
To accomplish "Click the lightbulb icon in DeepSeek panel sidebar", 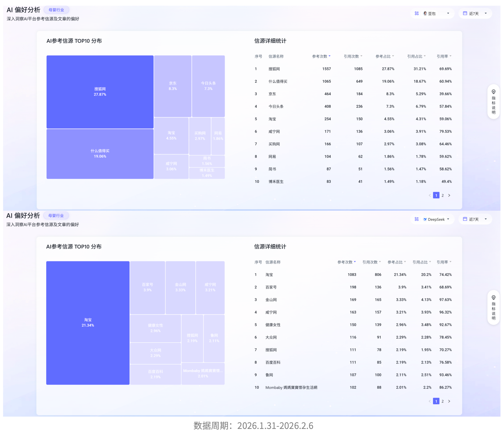I will [x=493, y=297].
